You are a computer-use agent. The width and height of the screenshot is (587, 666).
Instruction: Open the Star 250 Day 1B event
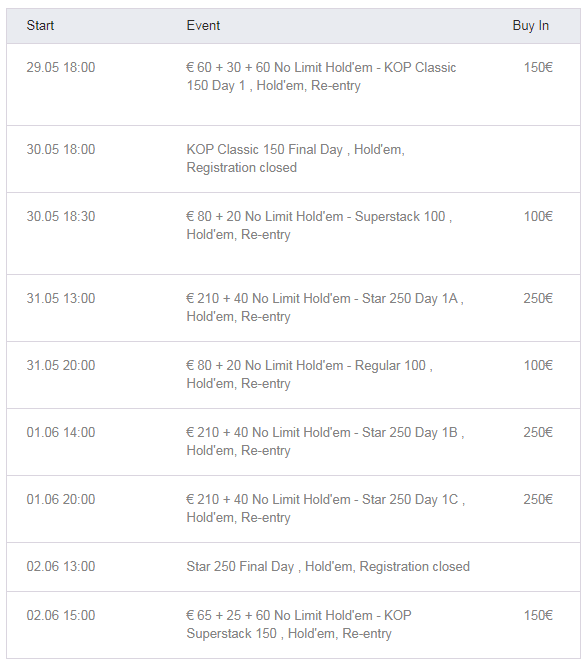point(325,441)
